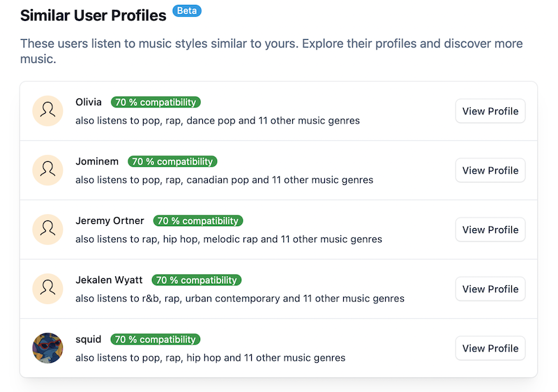Image resolution: width=558 pixels, height=392 pixels.
Task: Click Jominem's placeholder avatar icon
Action: point(47,170)
